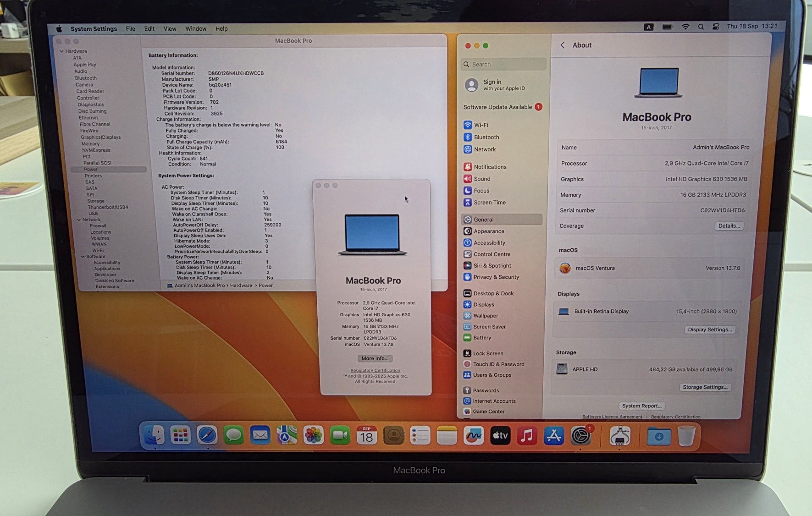Screen dimensions: 812x516
Task: Open Bluetooth settings in the sidebar
Action: coord(481,137)
